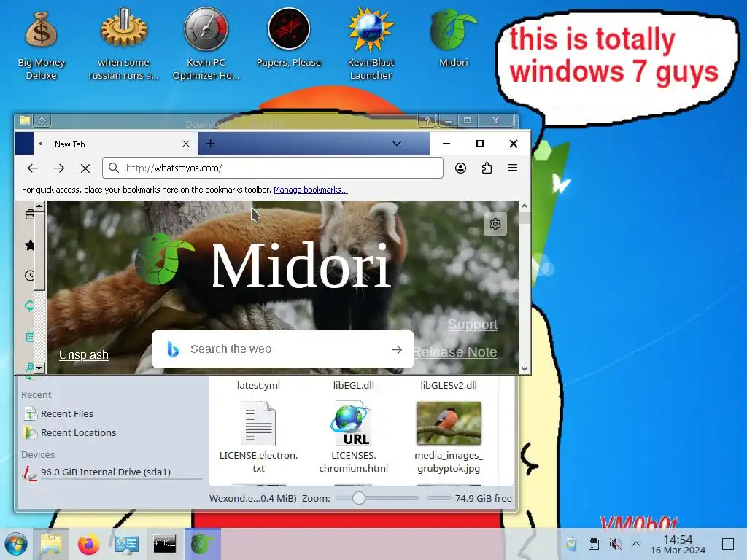
Task: Open Papers, Please desktop icon
Action: click(289, 39)
